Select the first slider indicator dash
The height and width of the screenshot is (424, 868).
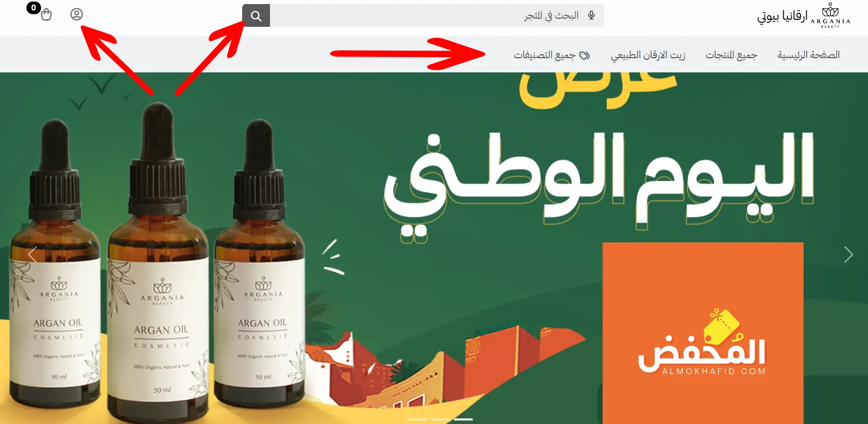click(418, 419)
